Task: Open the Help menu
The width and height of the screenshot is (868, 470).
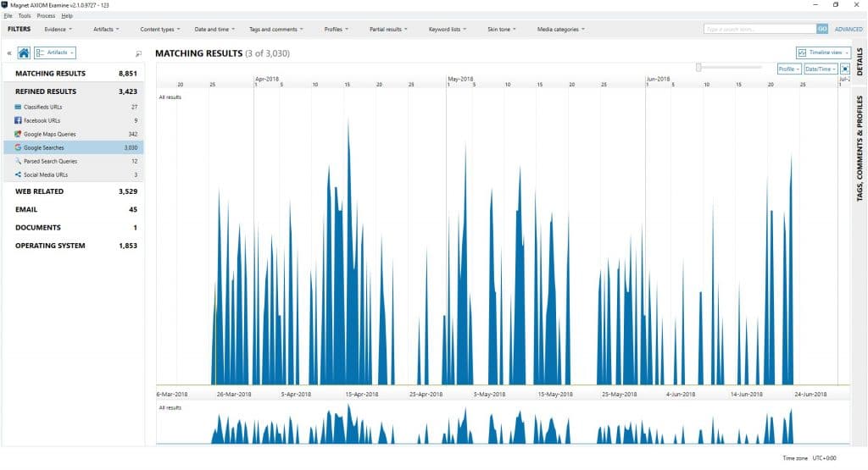Action: (67, 16)
